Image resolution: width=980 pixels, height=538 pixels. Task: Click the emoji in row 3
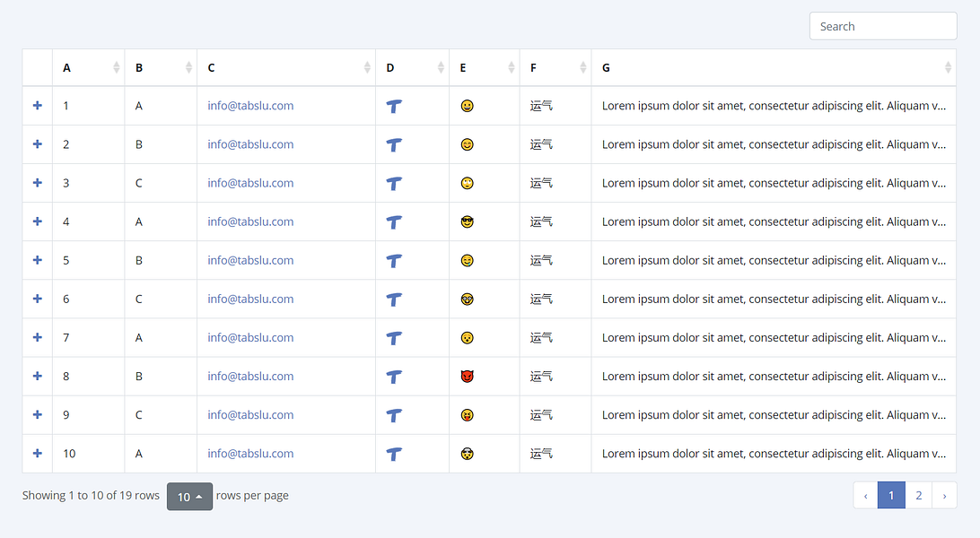point(467,184)
